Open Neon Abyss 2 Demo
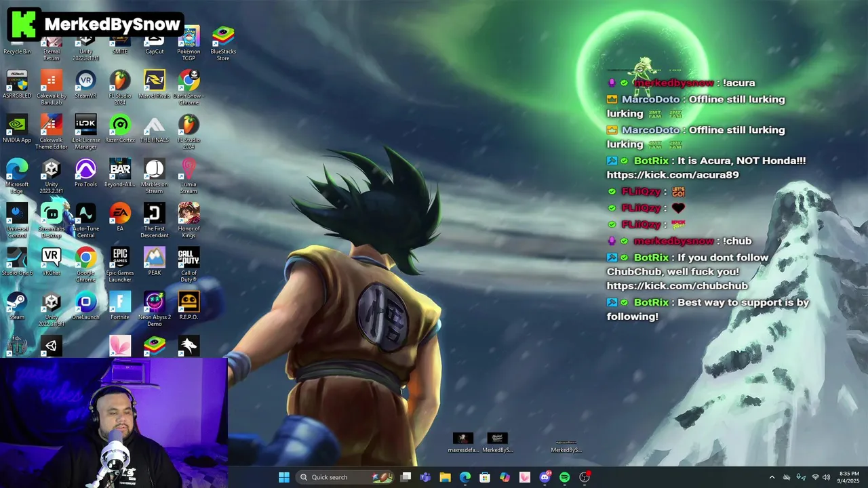 pos(155,309)
